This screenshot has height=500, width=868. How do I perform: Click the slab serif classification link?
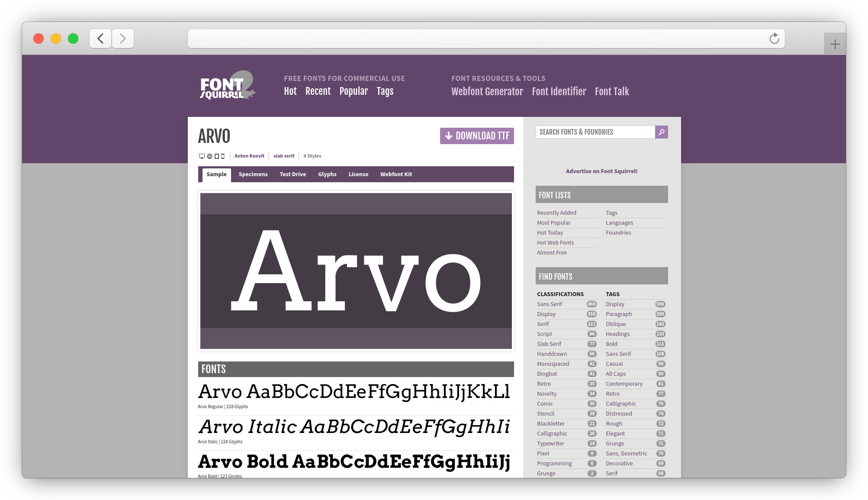pyautogui.click(x=284, y=156)
